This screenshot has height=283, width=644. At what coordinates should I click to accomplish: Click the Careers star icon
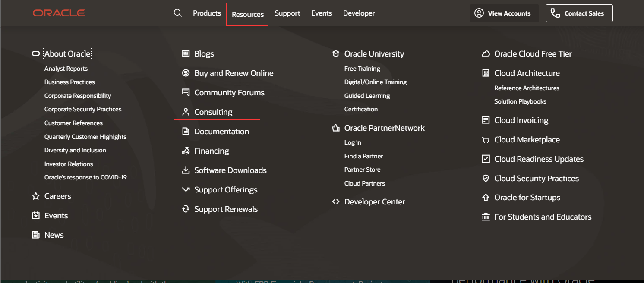(x=36, y=196)
